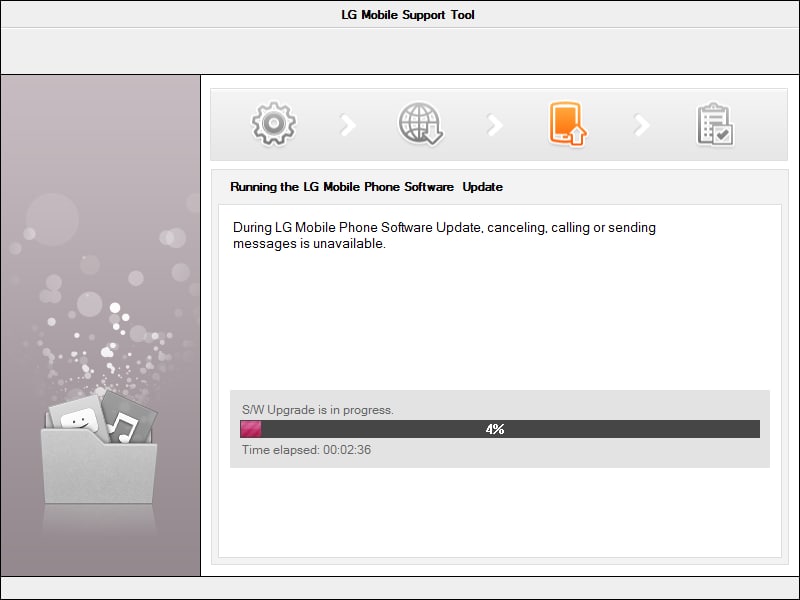
Task: Click 'Running the LG Mobile Phone Software Update' heading
Action: tap(366, 187)
